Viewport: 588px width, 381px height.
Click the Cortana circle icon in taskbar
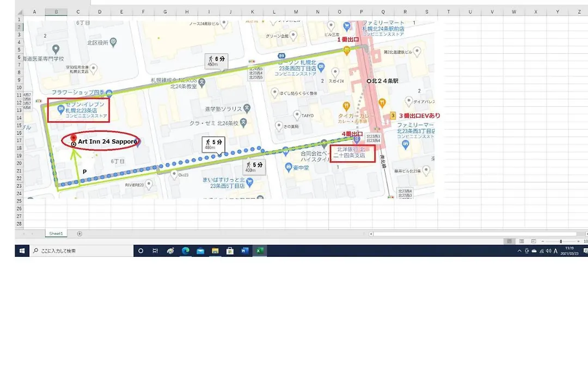[140, 251]
